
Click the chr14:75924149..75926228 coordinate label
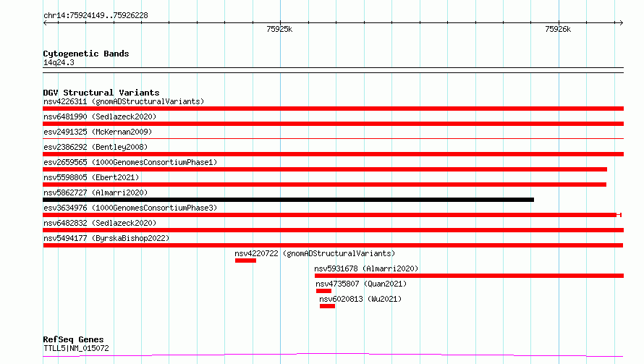(96, 16)
